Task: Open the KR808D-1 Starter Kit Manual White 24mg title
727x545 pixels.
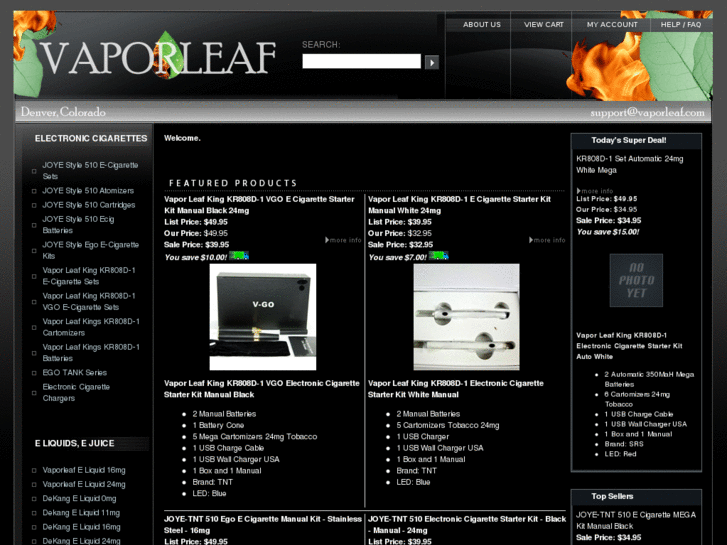Action: tap(459, 205)
